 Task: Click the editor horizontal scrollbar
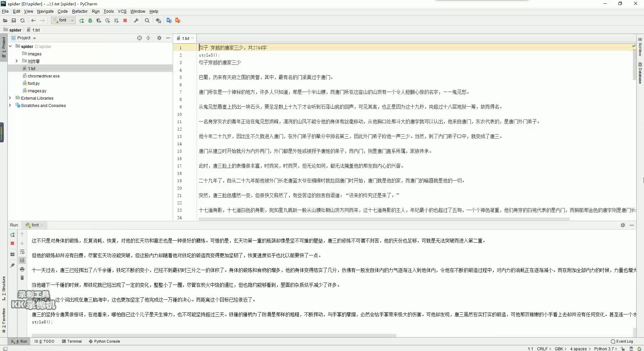384,219
